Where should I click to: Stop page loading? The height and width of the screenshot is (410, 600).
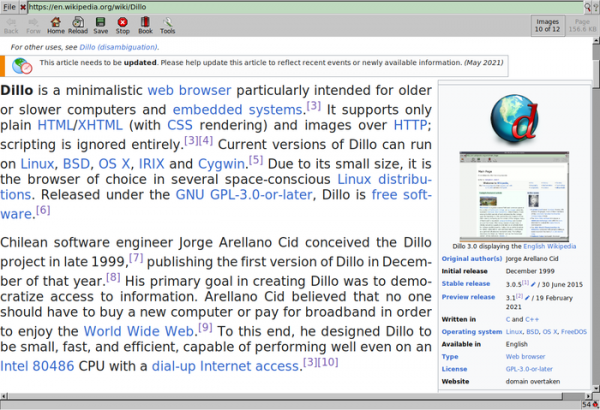[123, 25]
